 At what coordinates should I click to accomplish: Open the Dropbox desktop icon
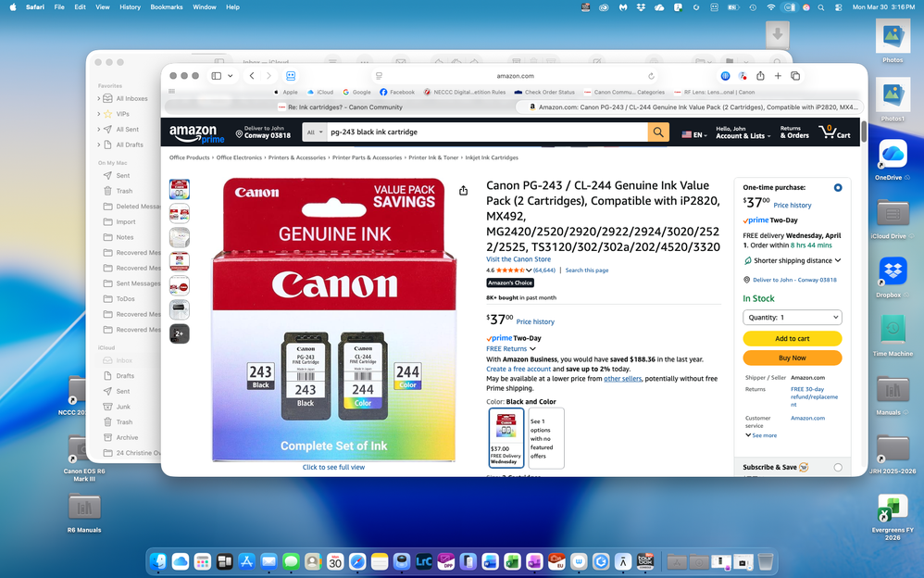pyautogui.click(x=893, y=272)
